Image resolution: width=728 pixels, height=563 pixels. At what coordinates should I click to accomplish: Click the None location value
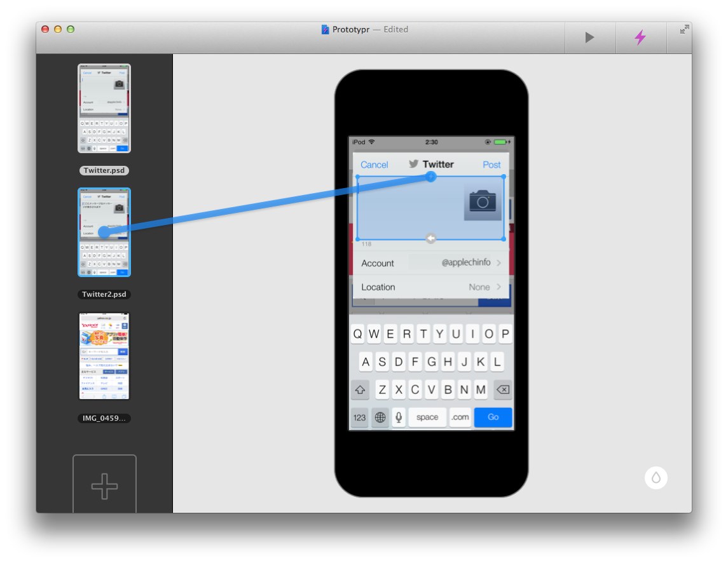tap(479, 287)
